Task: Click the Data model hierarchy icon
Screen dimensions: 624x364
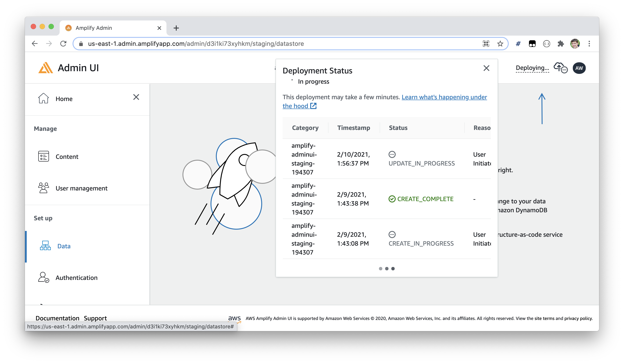Action: click(x=45, y=246)
